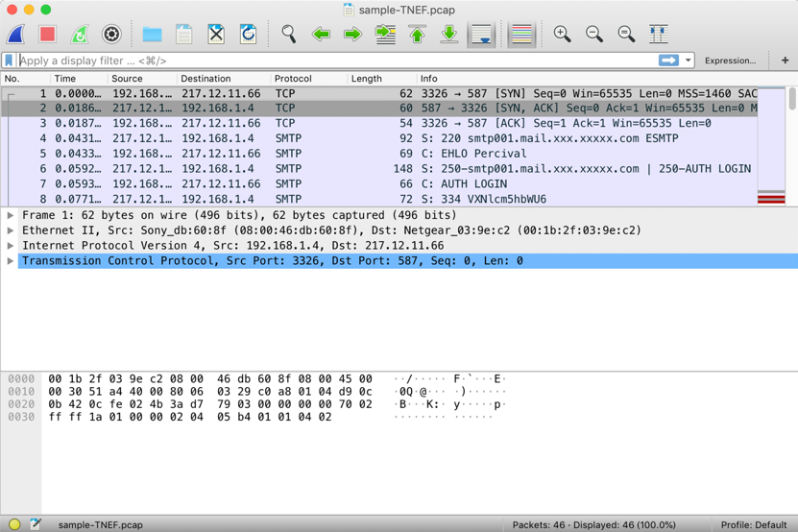Click the Packets: 46 status text
798x532 pixels.
(x=593, y=525)
